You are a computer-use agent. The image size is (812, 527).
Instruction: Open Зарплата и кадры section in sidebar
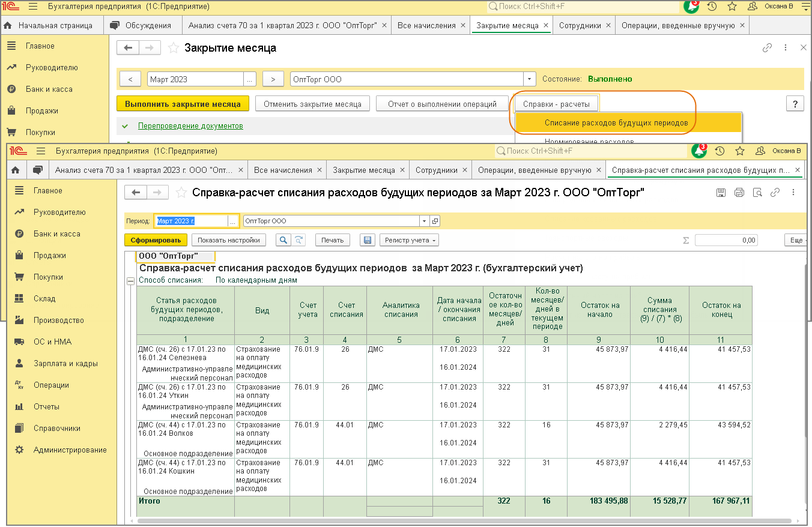tap(65, 363)
